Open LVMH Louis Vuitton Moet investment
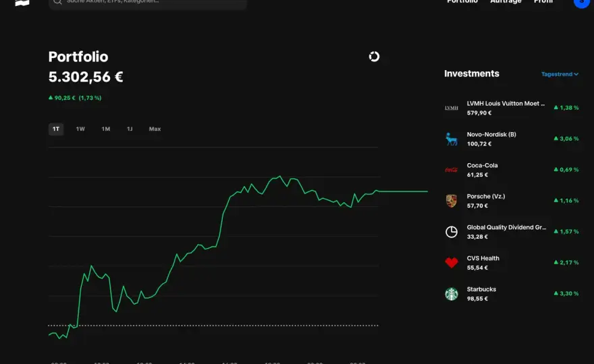This screenshot has width=594, height=364. coord(512,108)
